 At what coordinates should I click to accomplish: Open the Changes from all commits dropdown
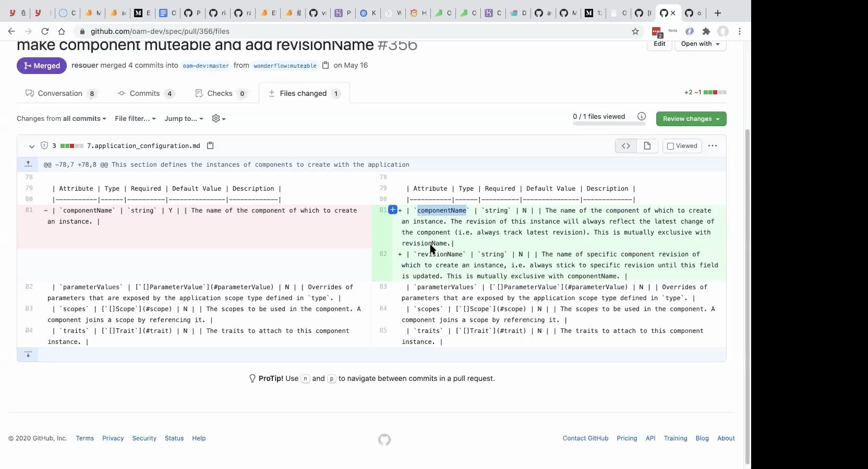pos(62,118)
